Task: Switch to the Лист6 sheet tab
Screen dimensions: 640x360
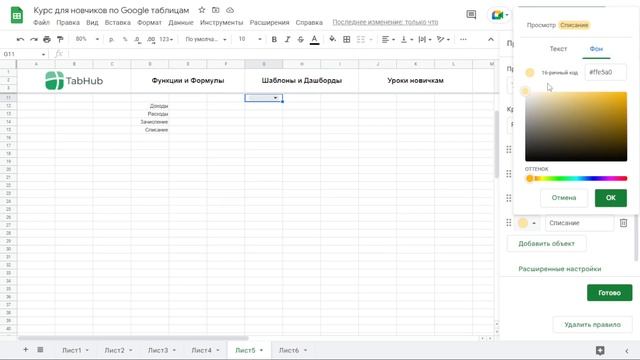Action: 293,350
